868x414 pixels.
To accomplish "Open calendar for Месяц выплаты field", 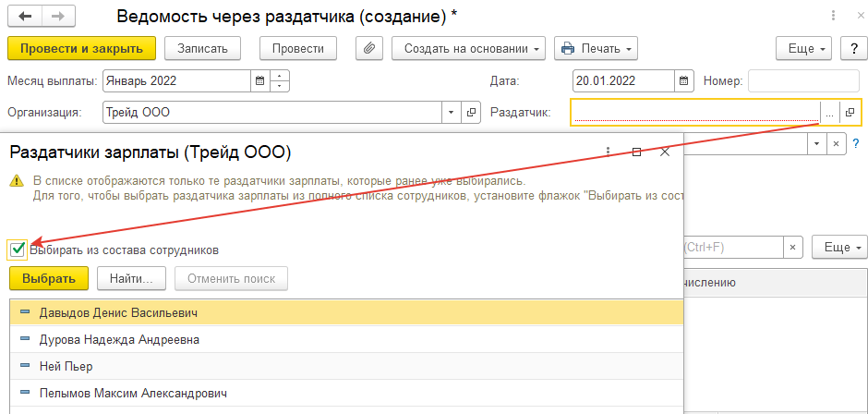I will (259, 80).
